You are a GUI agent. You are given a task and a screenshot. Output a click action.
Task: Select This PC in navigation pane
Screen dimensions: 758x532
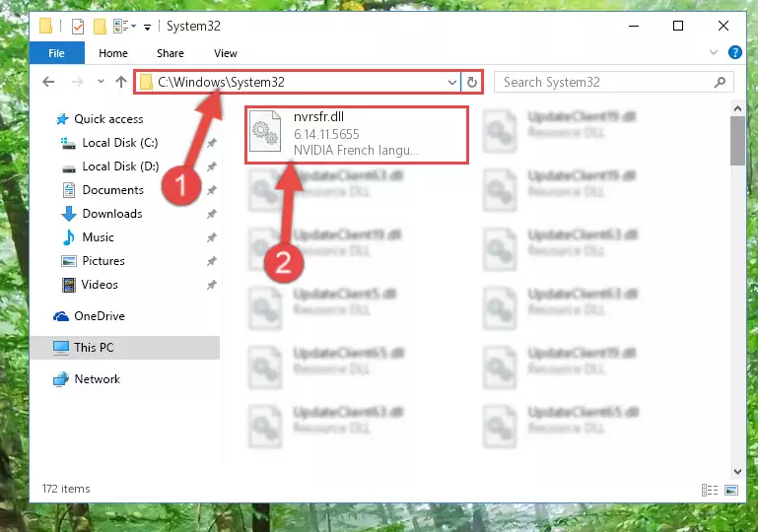point(125,348)
